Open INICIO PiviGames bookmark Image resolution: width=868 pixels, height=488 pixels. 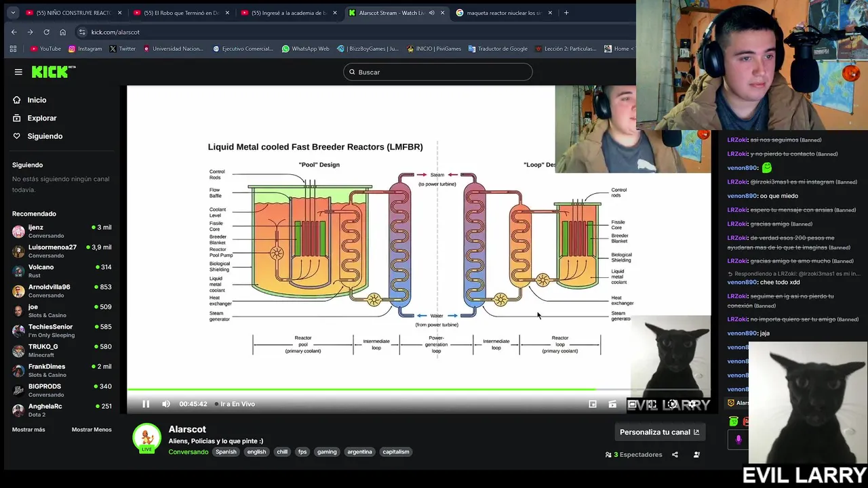pos(434,49)
